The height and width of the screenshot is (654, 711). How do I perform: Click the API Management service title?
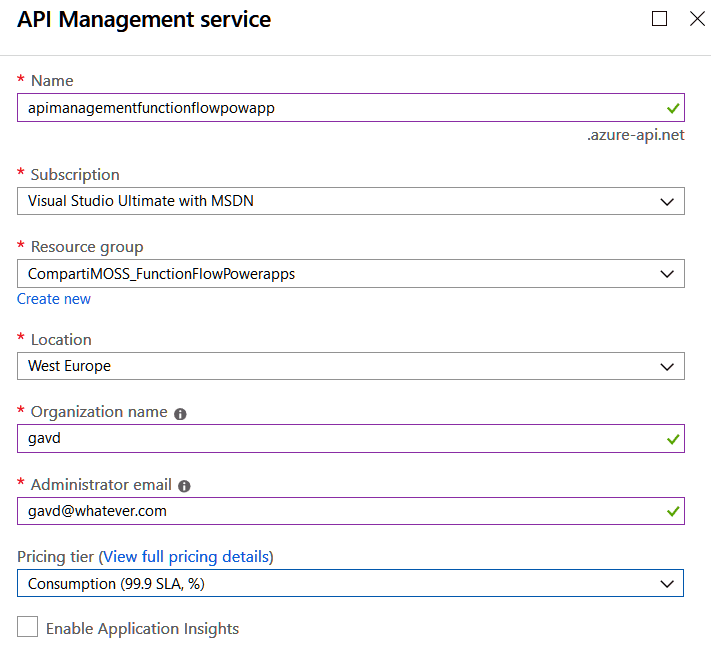[x=144, y=19]
